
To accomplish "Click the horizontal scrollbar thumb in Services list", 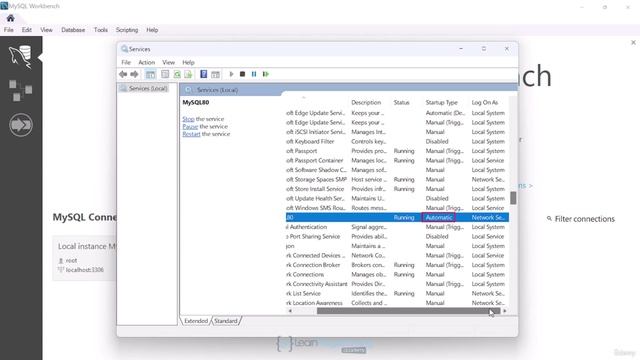I will click(x=408, y=311).
